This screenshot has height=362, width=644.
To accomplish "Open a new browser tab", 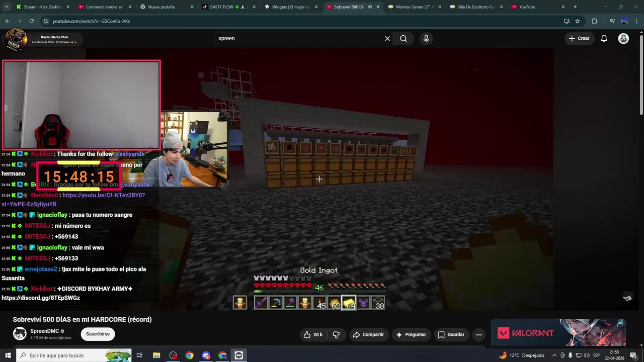I will point(575,7).
